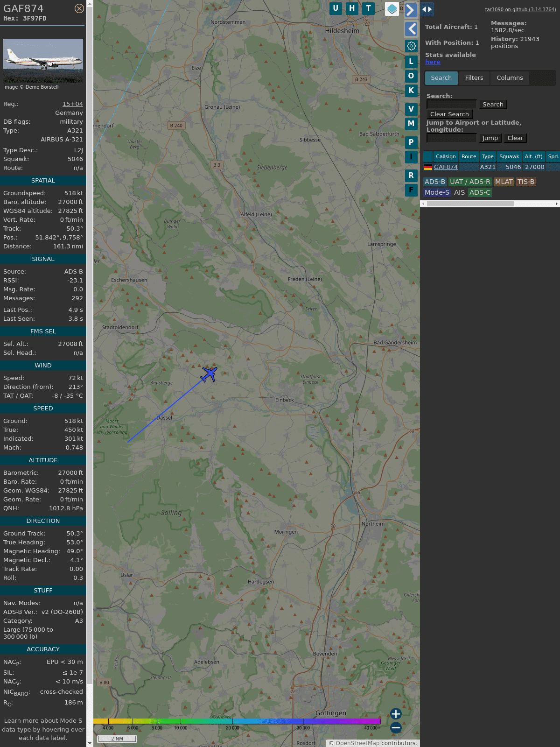Click the Clear button beside Jump
The image size is (560, 747).
515,138
